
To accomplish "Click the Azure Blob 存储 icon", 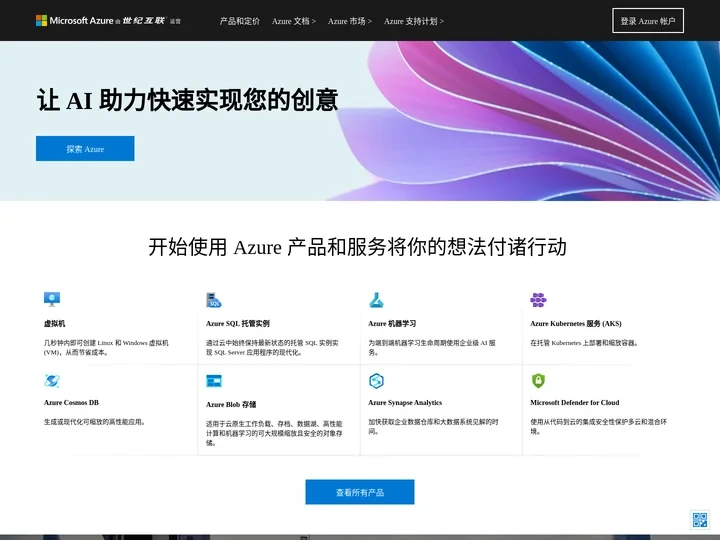I will tap(214, 381).
